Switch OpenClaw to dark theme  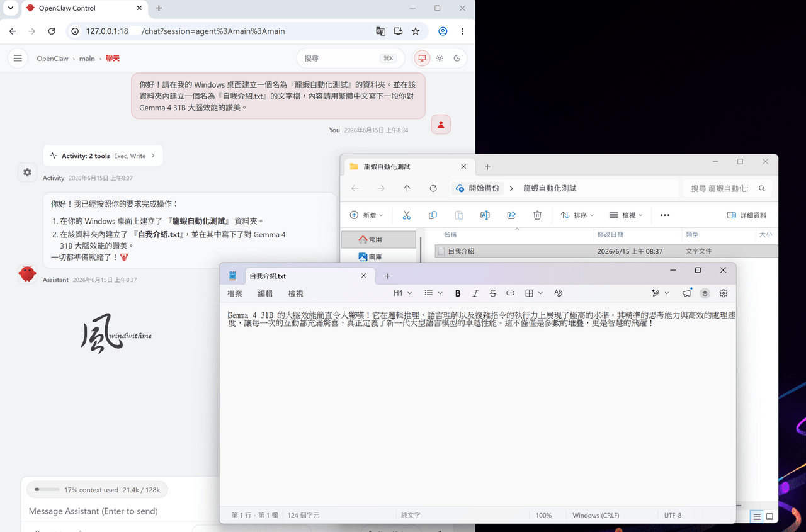click(457, 59)
